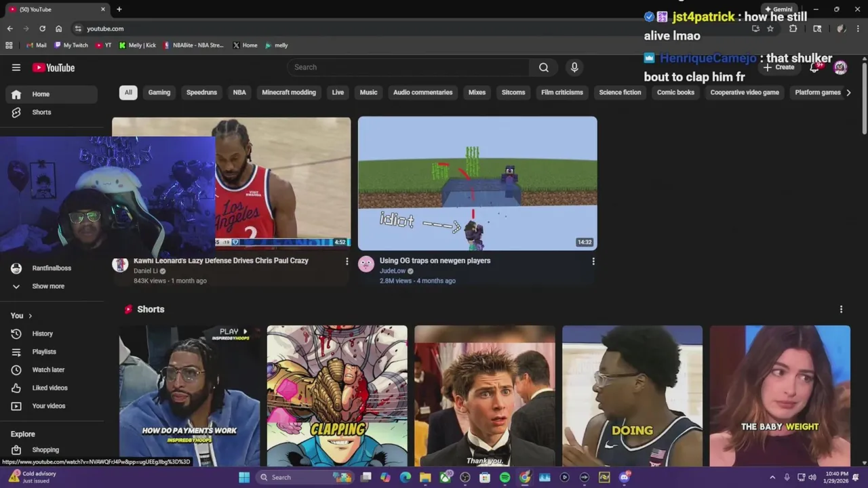Screen dimensions: 868x488
Task: Open JudeLow channel avatar
Action: (366, 264)
